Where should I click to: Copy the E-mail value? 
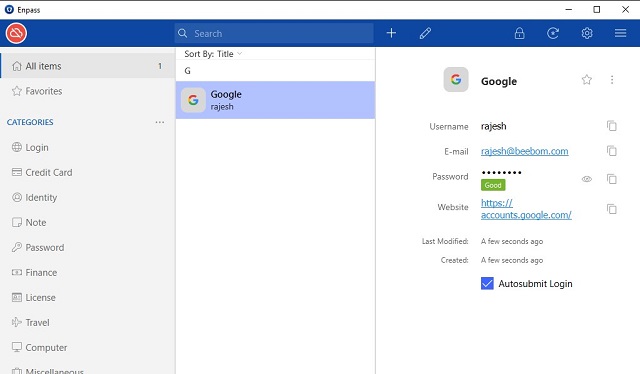(611, 151)
